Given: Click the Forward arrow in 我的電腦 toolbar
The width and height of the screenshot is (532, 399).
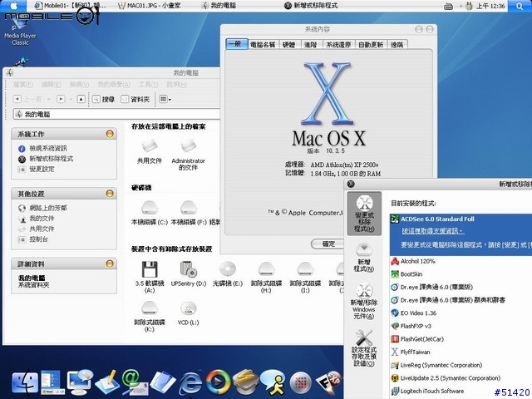Looking at the screenshot, I should [x=61, y=99].
